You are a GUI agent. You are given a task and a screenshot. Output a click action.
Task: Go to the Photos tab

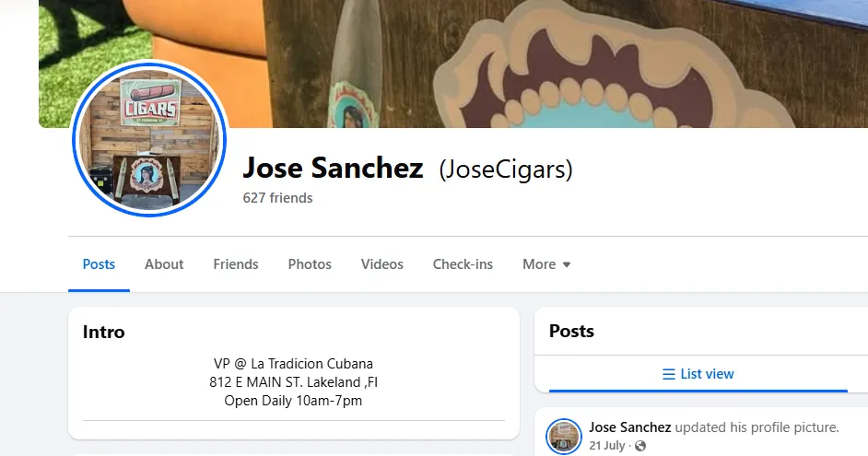coord(310,264)
